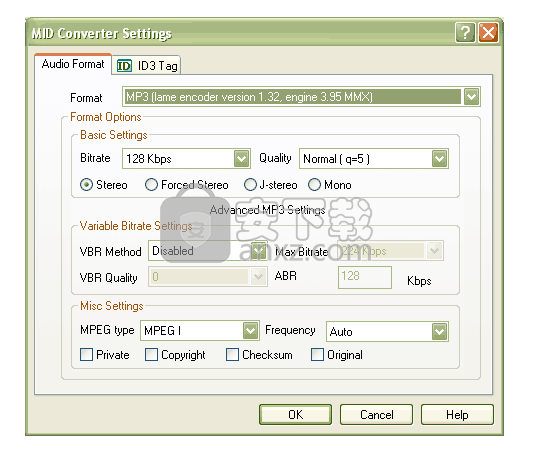Confirm settings with the OK button
The width and height of the screenshot is (536, 450).
pyautogui.click(x=295, y=415)
